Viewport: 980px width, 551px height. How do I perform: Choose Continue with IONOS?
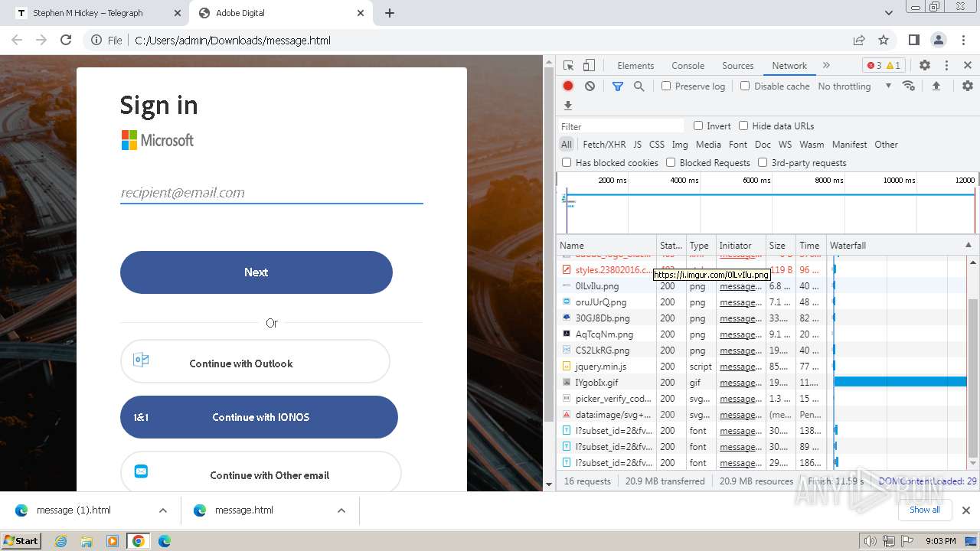(259, 417)
